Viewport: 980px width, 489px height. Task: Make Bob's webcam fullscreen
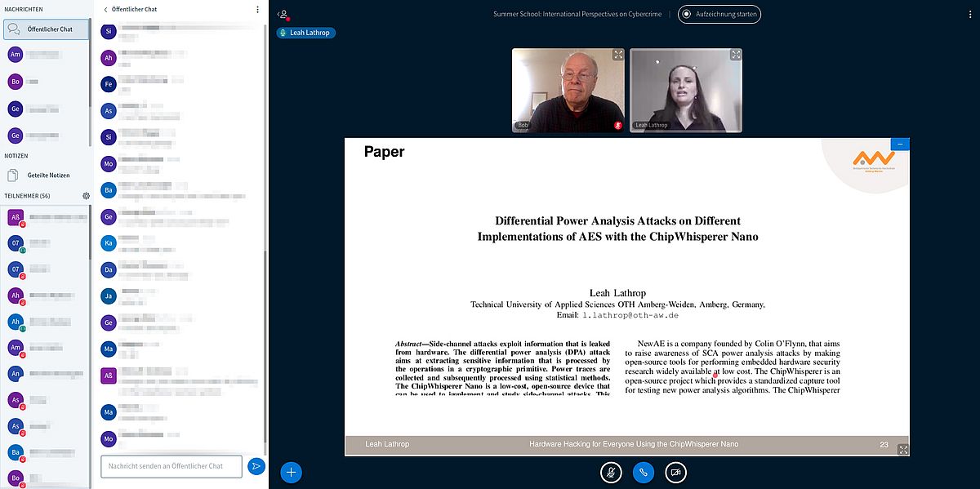[618, 55]
